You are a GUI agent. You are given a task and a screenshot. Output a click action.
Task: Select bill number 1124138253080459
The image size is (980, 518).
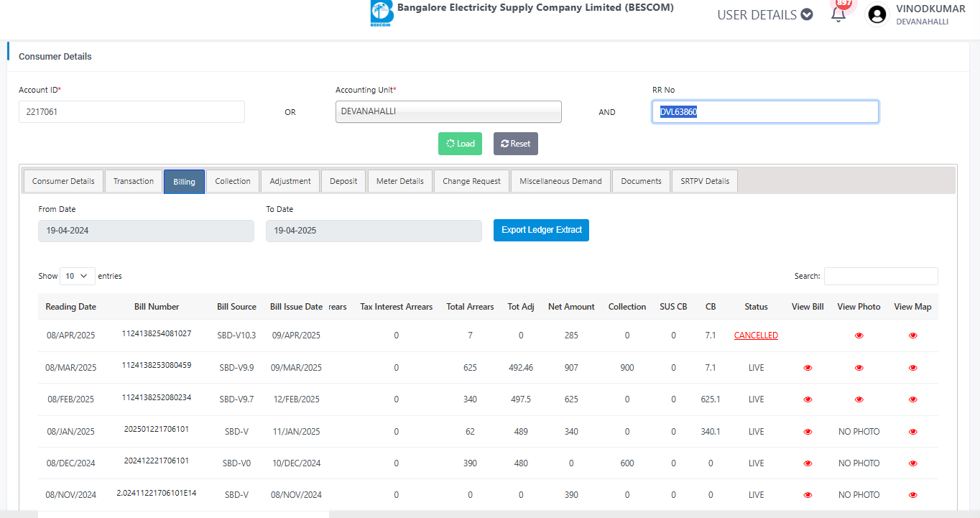(157, 365)
